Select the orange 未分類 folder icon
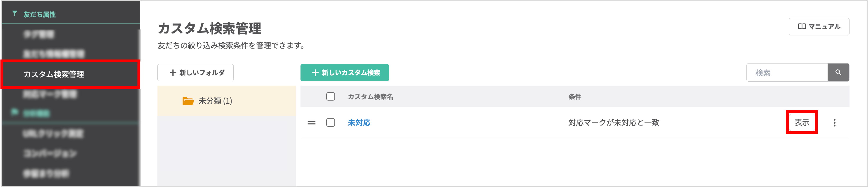 pyautogui.click(x=188, y=101)
